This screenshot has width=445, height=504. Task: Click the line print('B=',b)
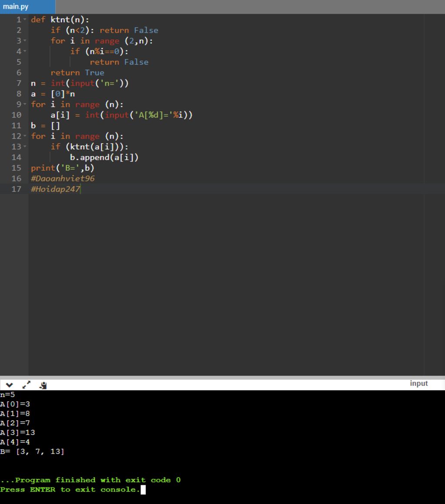pyautogui.click(x=63, y=168)
